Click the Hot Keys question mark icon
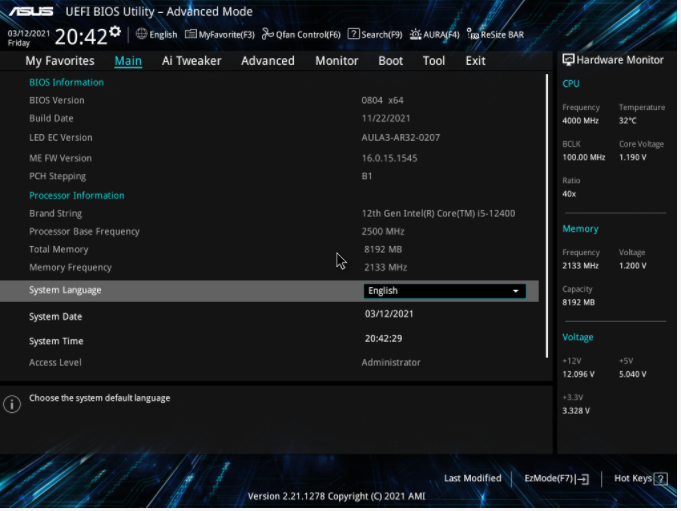This screenshot has width=681, height=511. [x=661, y=479]
